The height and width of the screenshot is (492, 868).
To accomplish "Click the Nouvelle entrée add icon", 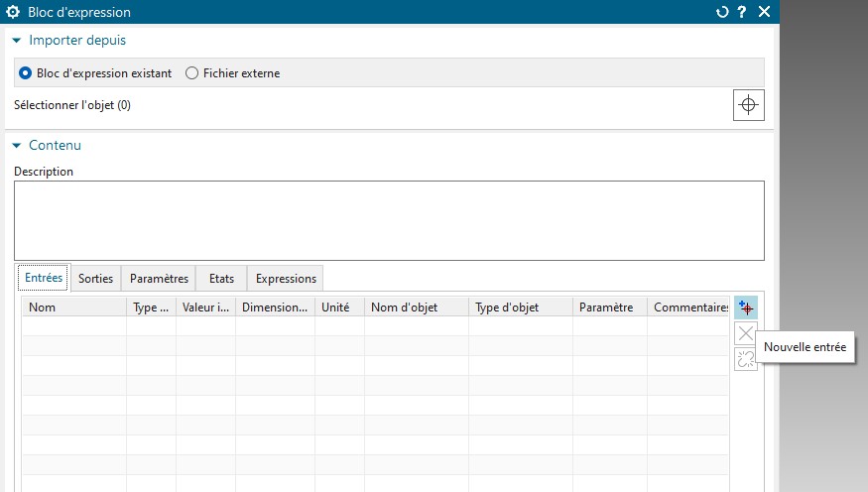I will coord(746,307).
